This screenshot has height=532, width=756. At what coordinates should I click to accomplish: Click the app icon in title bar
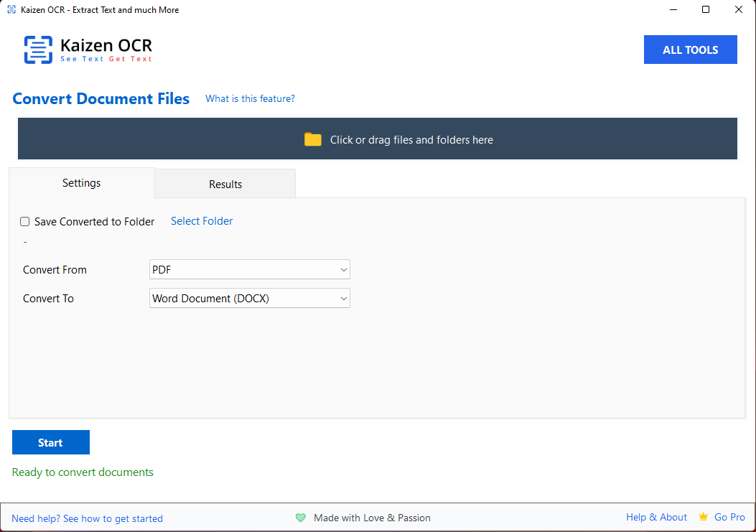[11, 10]
